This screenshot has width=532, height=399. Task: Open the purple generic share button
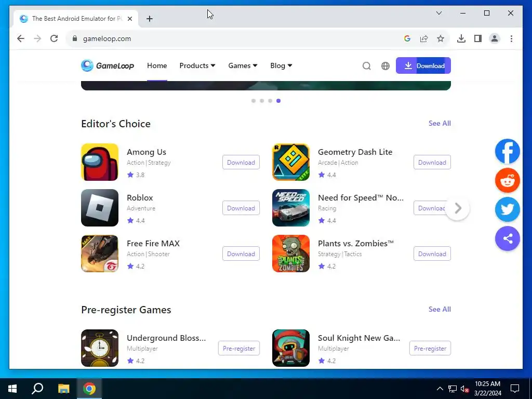(508, 238)
